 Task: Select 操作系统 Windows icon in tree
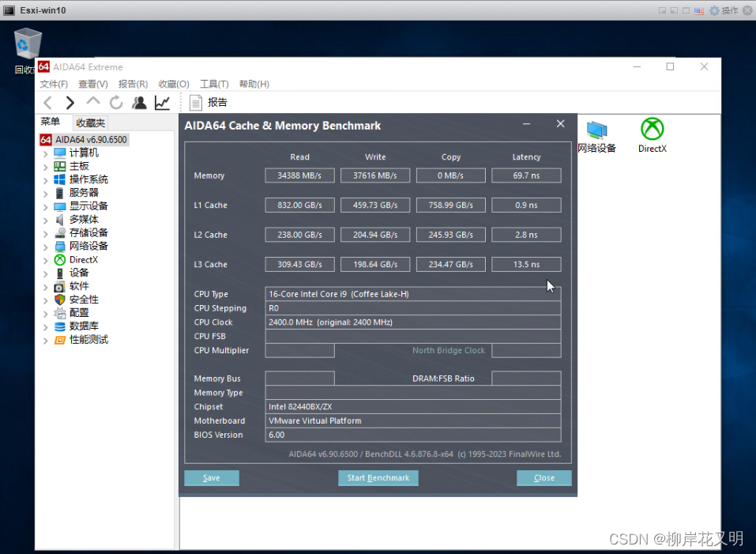(60, 179)
